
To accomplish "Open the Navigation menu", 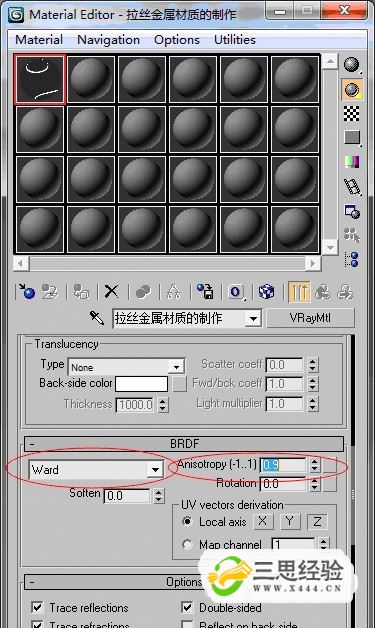I will (108, 40).
